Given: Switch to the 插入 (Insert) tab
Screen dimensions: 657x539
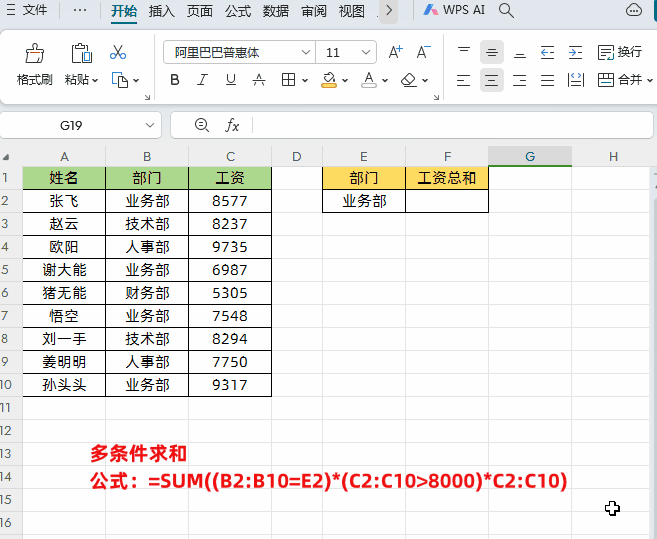Looking at the screenshot, I should 162,11.
